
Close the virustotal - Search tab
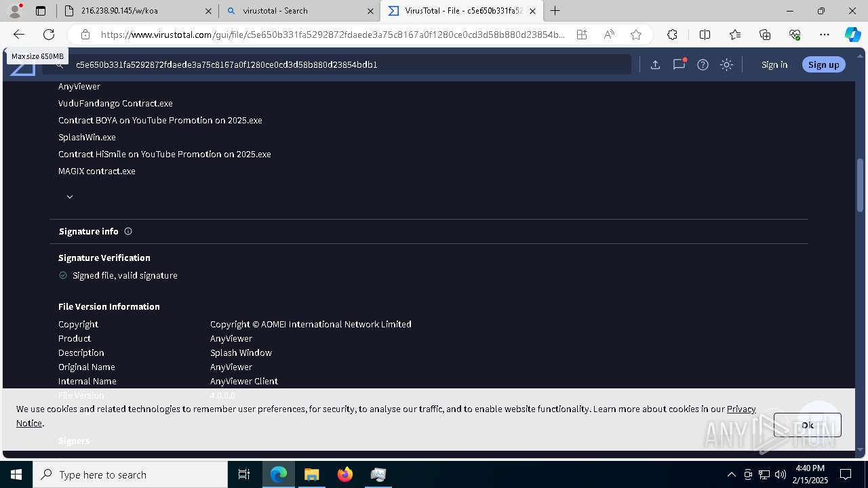pos(371,11)
